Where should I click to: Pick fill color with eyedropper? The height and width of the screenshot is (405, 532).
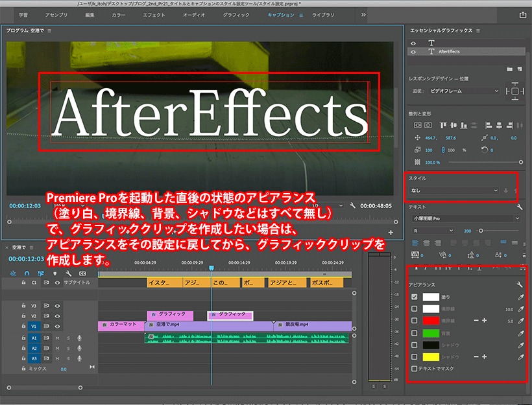click(x=520, y=297)
